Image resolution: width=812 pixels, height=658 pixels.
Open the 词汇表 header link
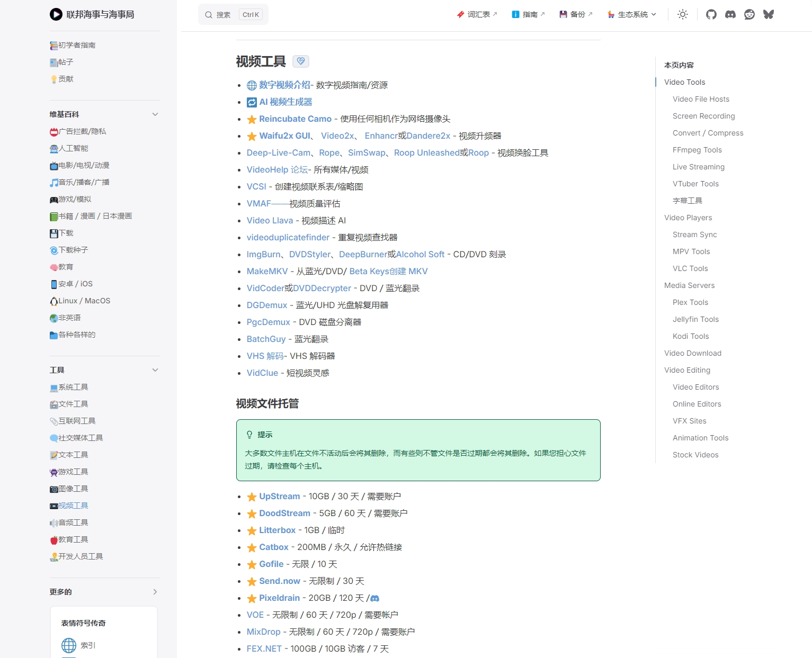(x=477, y=14)
